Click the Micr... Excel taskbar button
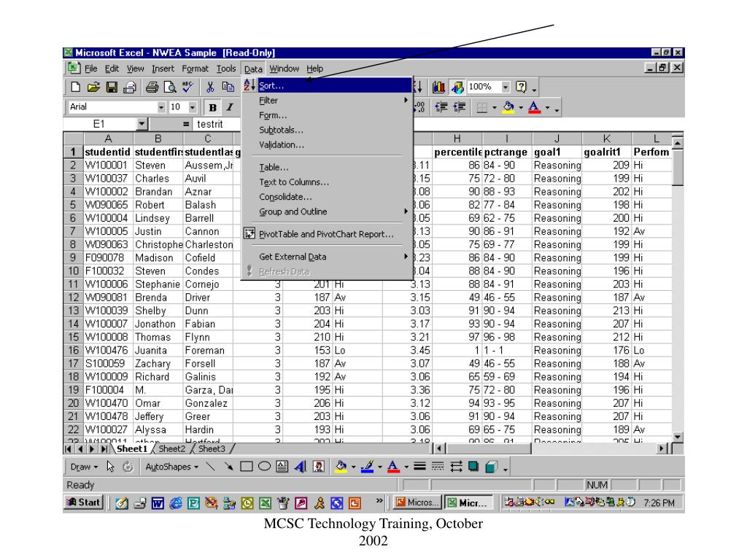Image resolution: width=747 pixels, height=560 pixels. click(x=468, y=502)
